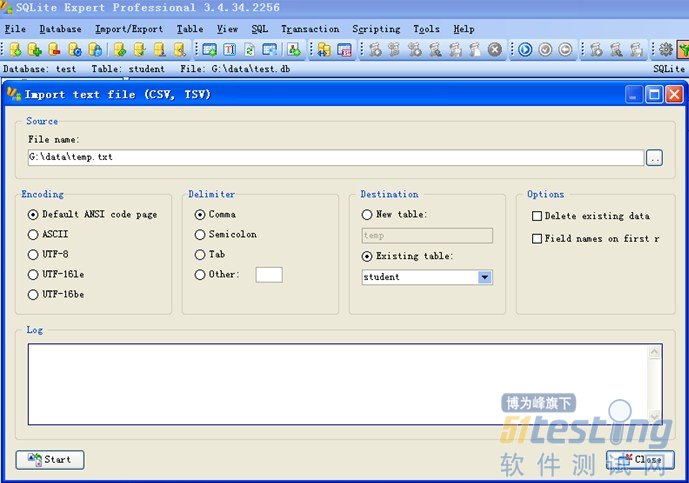Image resolution: width=689 pixels, height=483 pixels.
Task: Choose UTF-16le encoding
Action: (56, 274)
